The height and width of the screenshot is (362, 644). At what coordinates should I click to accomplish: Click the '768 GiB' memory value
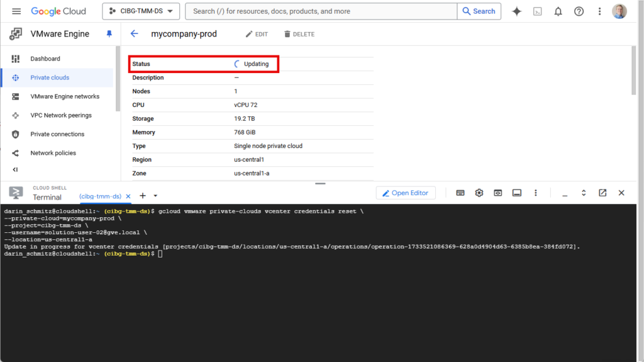coord(245,132)
